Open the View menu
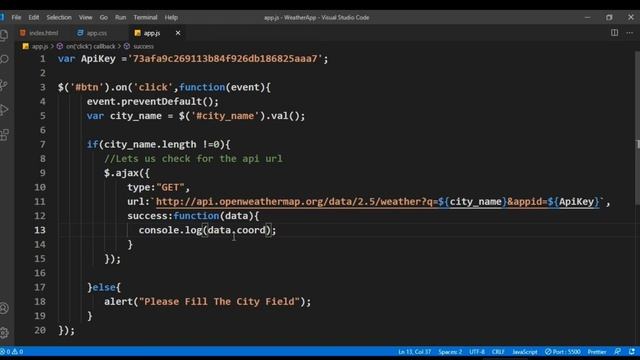Image resolution: width=640 pixels, height=360 pixels. click(85, 18)
